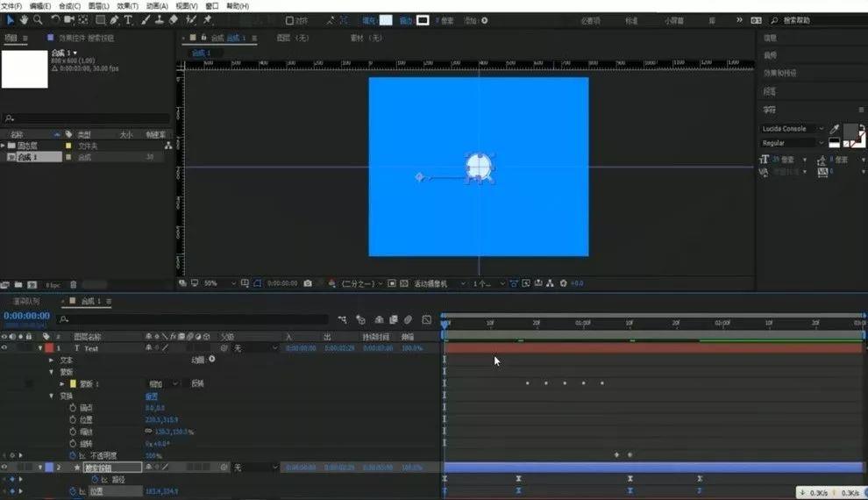Image resolution: width=868 pixels, height=500 pixels.
Task: Hide the Text layer 1 eye toggle
Action: [x=4, y=347]
